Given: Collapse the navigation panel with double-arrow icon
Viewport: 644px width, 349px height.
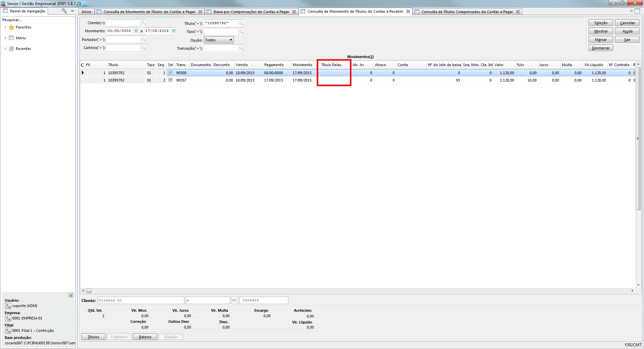Looking at the screenshot, I should (x=72, y=11).
